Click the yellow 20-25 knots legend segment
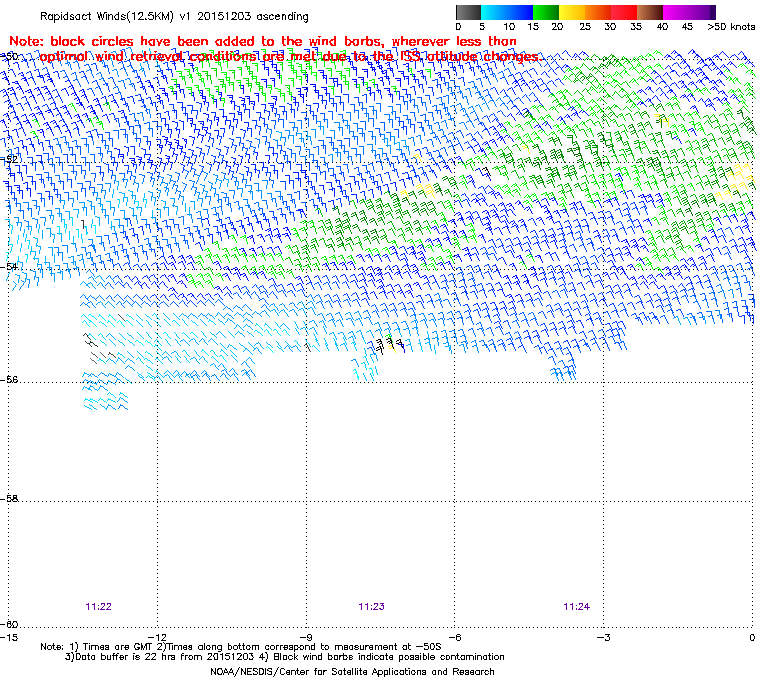The image size is (760, 688). (x=572, y=12)
